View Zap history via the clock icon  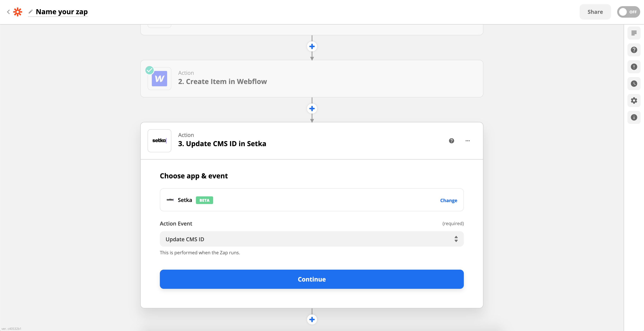coord(634,84)
